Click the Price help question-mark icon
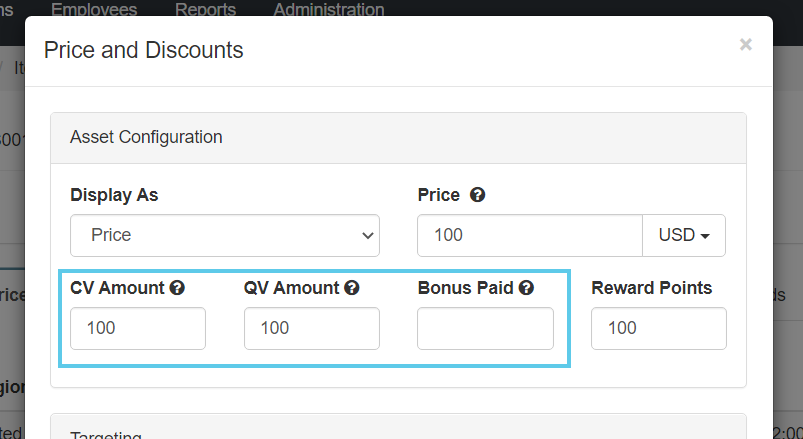Viewport: 803px width, 439px height. (x=478, y=196)
